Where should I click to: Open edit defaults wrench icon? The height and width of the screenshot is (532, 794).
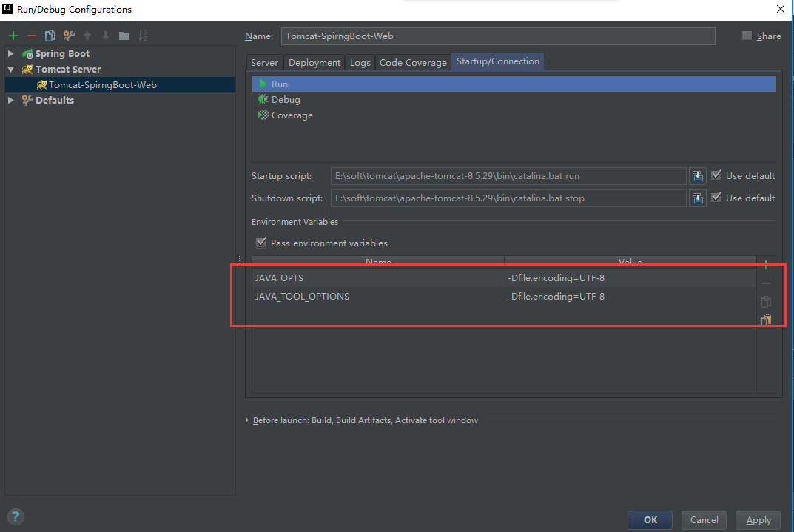point(69,36)
